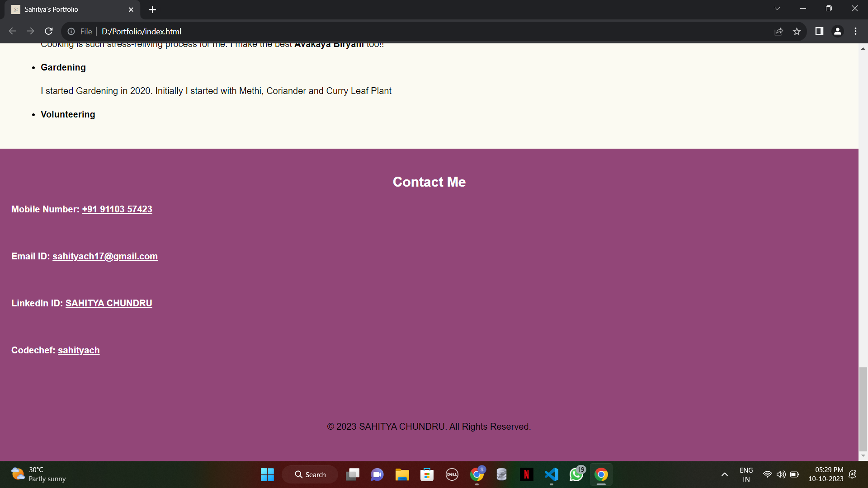The width and height of the screenshot is (868, 488).
Task: Open Chrome profile avatar menu
Action: tap(837, 31)
